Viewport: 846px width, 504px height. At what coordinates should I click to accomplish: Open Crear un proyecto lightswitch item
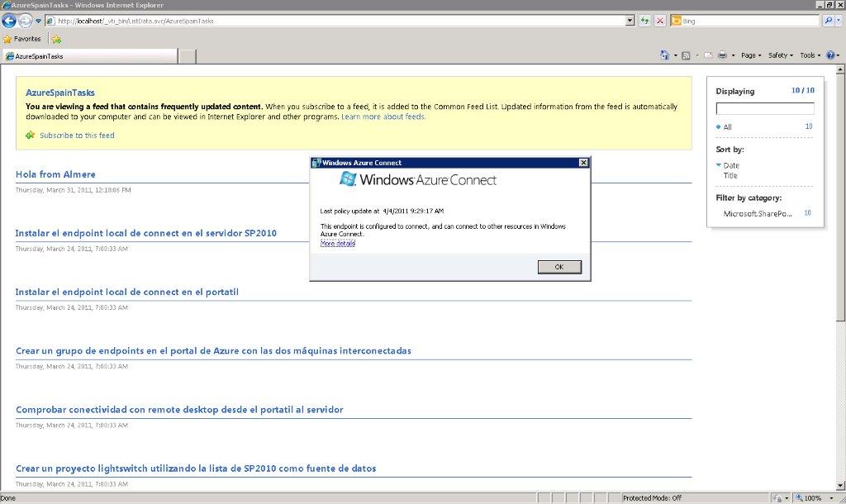[196, 468]
